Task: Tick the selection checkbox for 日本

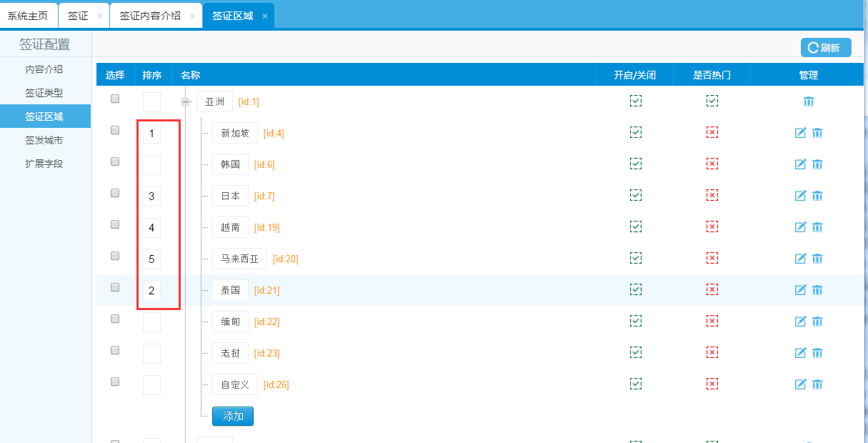Action: [115, 193]
